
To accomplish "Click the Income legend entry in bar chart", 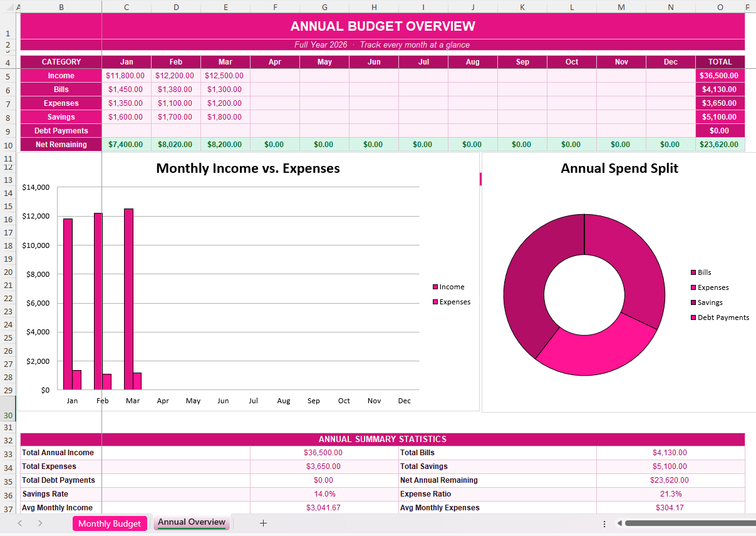I will [448, 287].
